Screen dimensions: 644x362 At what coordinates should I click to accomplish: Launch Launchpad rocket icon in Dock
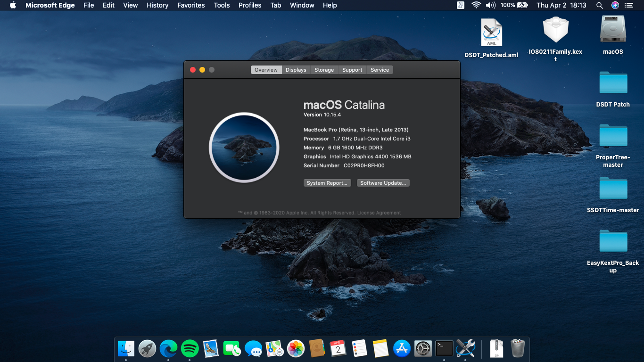point(147,349)
